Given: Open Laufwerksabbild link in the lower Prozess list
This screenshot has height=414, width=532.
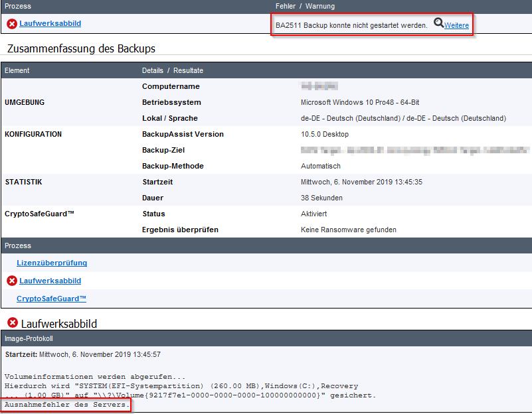Looking at the screenshot, I should click(50, 281).
